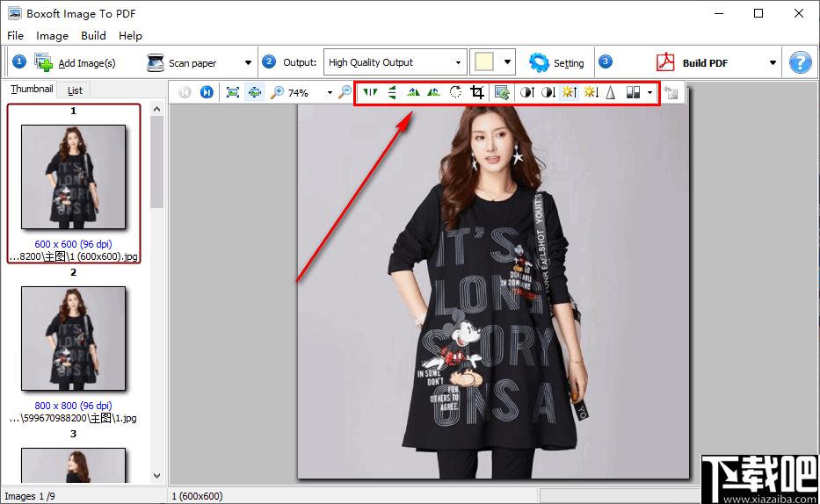Click the flip vertical icon
This screenshot has width=820, height=504.
click(x=392, y=92)
